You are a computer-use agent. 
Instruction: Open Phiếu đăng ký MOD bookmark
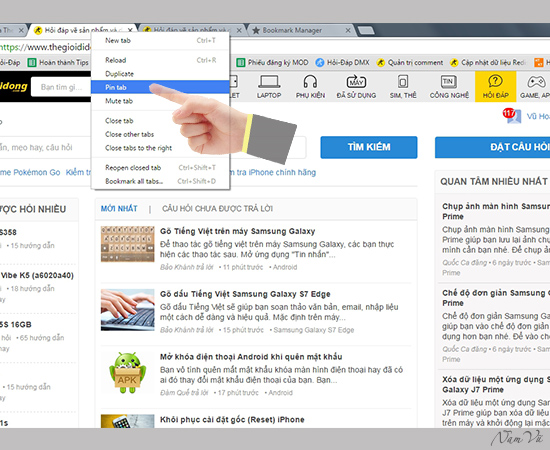click(273, 63)
